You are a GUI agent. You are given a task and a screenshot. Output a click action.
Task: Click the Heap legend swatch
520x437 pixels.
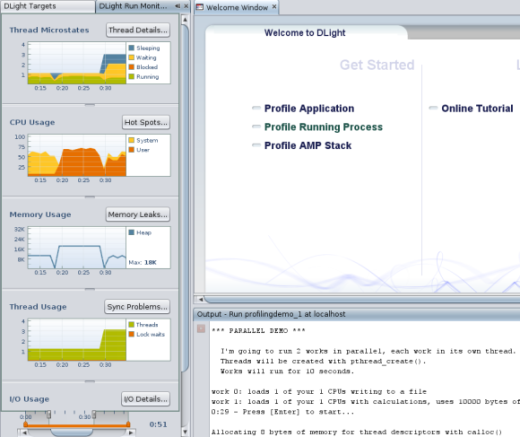click(x=131, y=232)
